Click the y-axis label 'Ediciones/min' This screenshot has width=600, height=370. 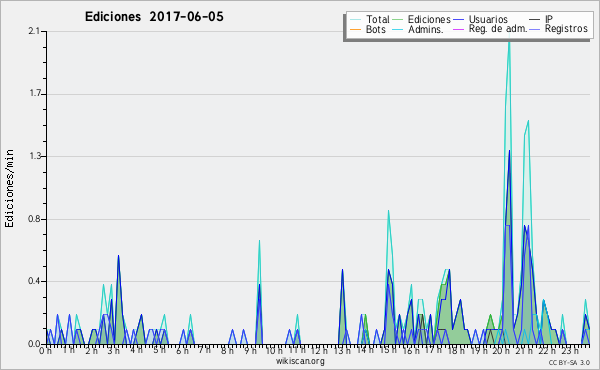click(9, 188)
